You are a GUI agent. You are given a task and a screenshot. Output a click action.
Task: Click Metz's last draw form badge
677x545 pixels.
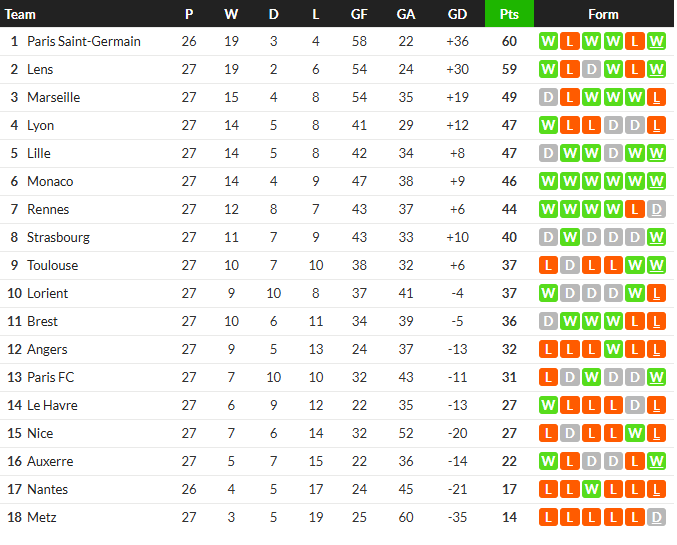pos(656,517)
